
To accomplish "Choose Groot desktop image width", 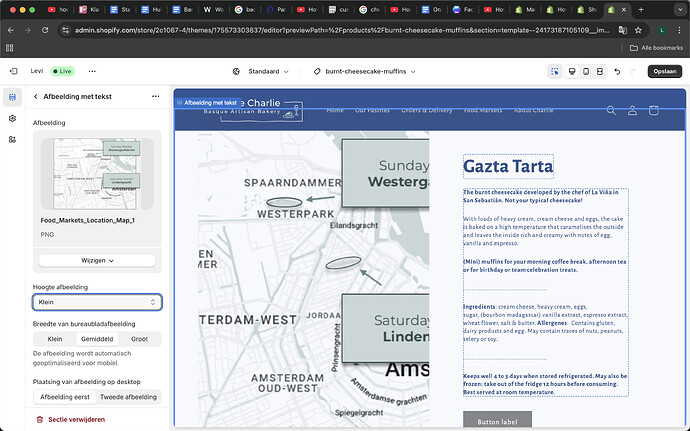I will click(x=139, y=339).
